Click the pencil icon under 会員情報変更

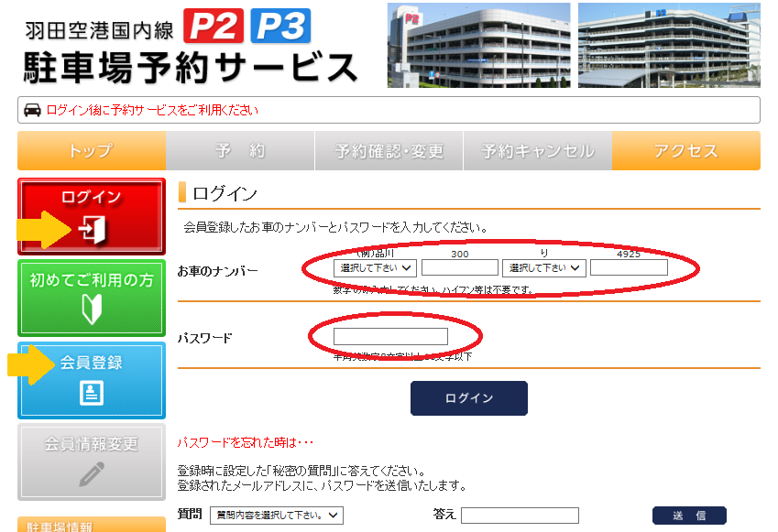point(92,474)
